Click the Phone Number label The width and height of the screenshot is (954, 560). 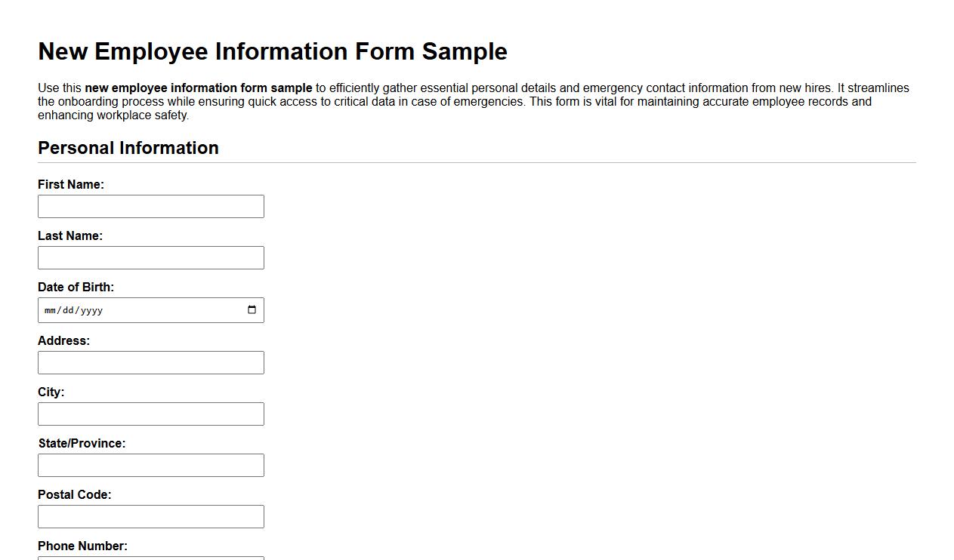[x=81, y=546]
